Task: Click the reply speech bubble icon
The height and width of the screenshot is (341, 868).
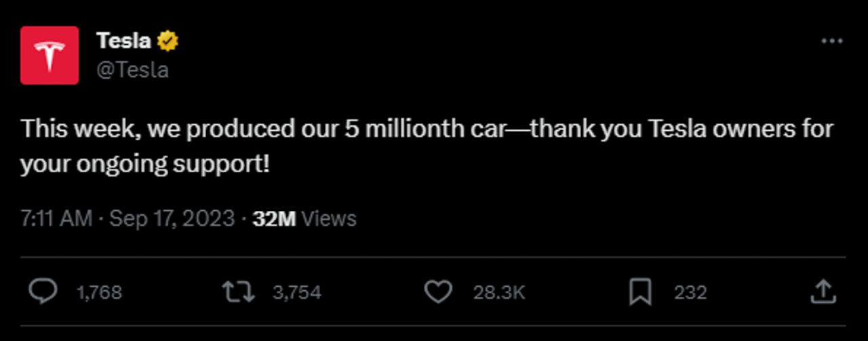Action: tap(44, 292)
